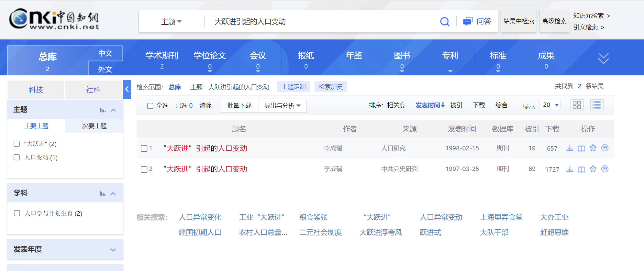
Task: Expand 专利 sub-category arrow
Action: 450,71
